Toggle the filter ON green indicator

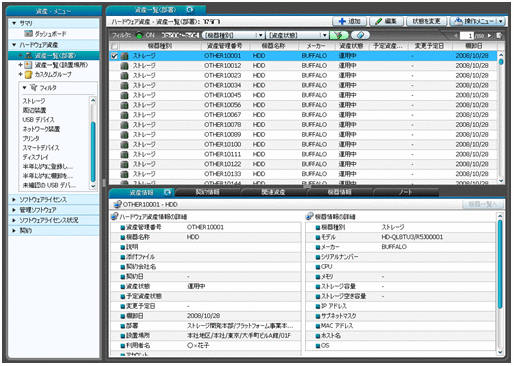click(x=139, y=35)
